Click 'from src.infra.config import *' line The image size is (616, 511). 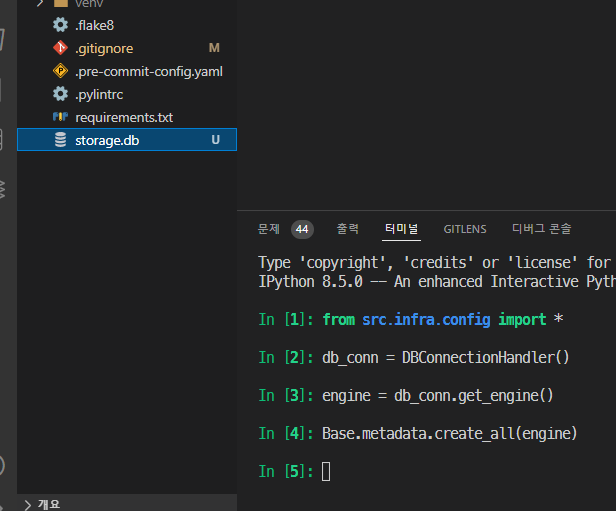(x=443, y=319)
